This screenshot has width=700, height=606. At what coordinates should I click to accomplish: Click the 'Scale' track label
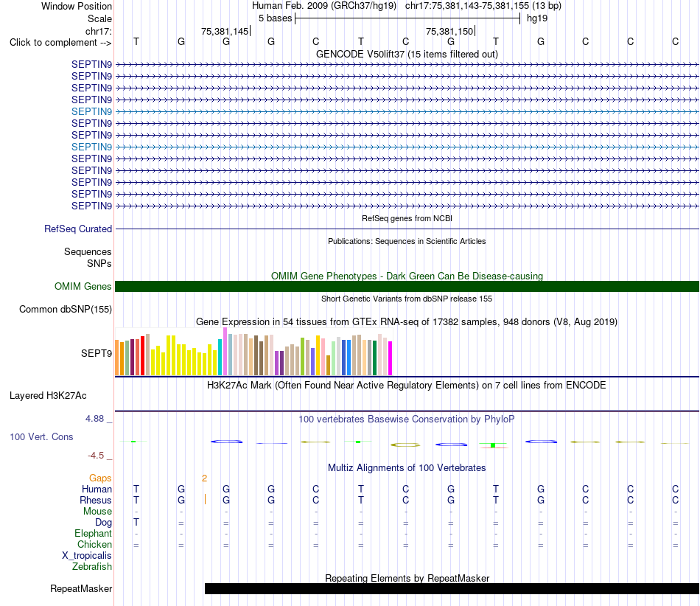click(x=99, y=18)
